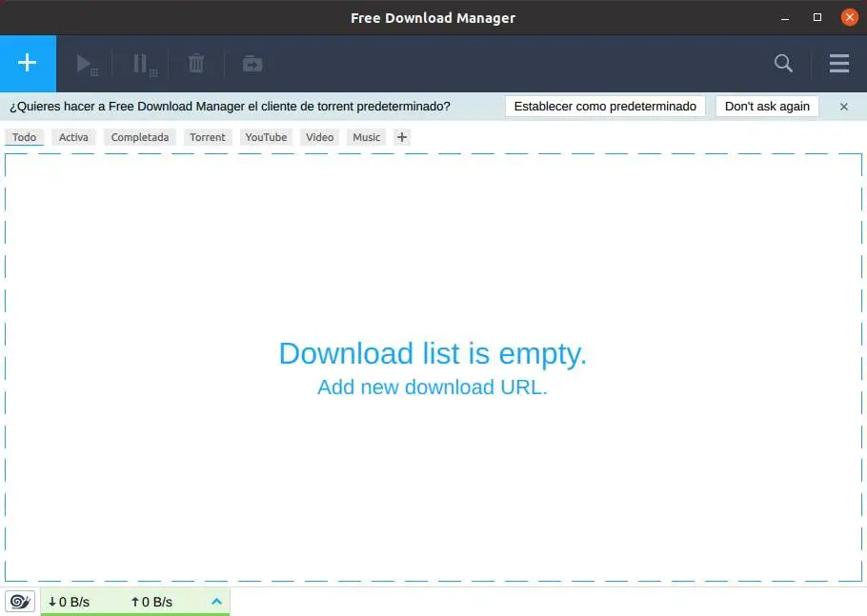Image resolution: width=867 pixels, height=616 pixels.
Task: Switch to the Activa tab
Action: click(x=73, y=137)
